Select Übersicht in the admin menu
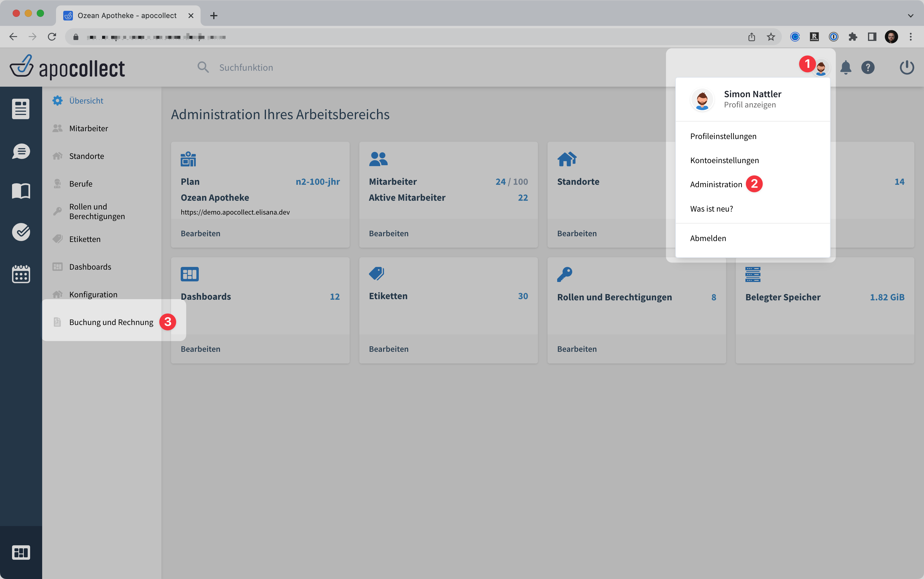The width and height of the screenshot is (924, 579). 86,101
